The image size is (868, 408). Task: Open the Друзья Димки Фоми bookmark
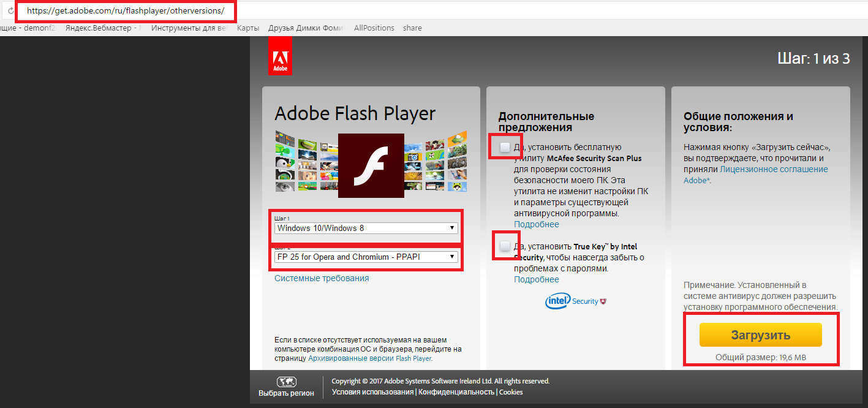(306, 28)
